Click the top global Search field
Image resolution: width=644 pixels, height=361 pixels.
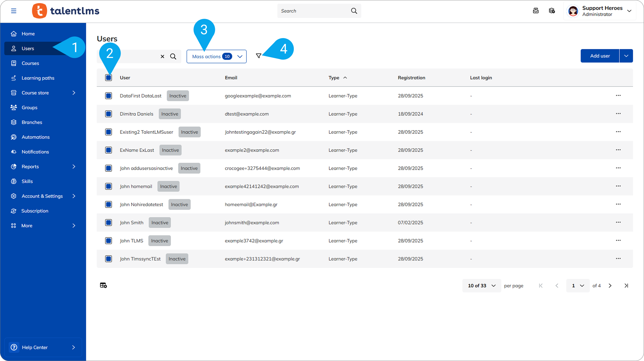point(313,11)
